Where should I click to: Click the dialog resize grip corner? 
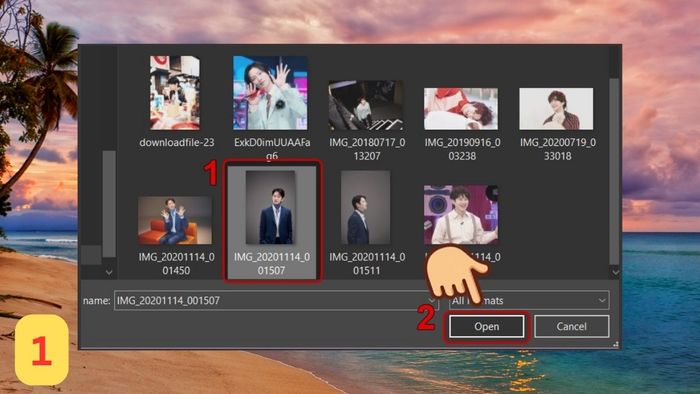616,344
